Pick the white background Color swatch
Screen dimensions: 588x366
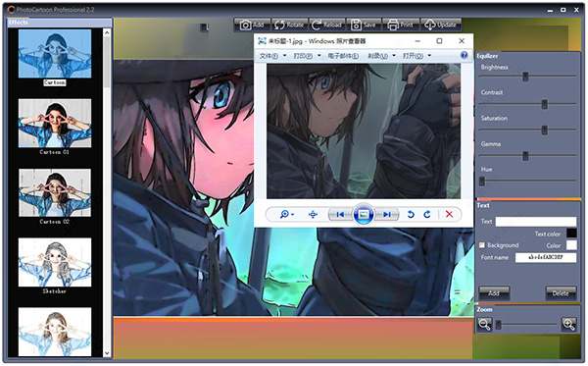point(571,245)
